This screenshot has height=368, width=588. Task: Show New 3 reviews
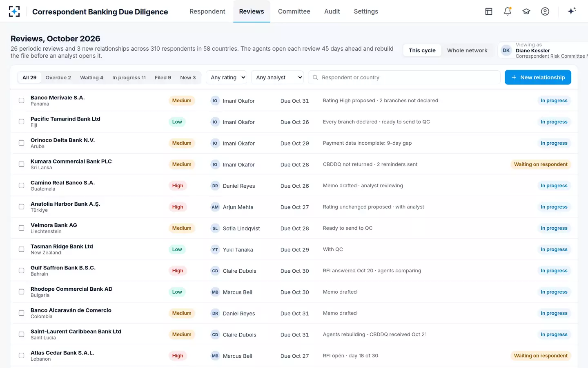tap(188, 77)
